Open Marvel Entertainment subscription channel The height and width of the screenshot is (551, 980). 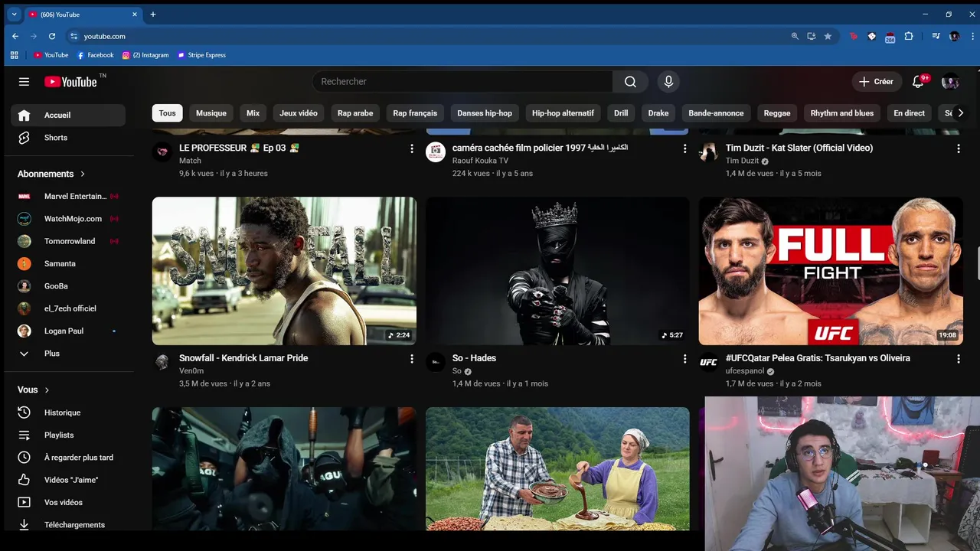(68, 196)
